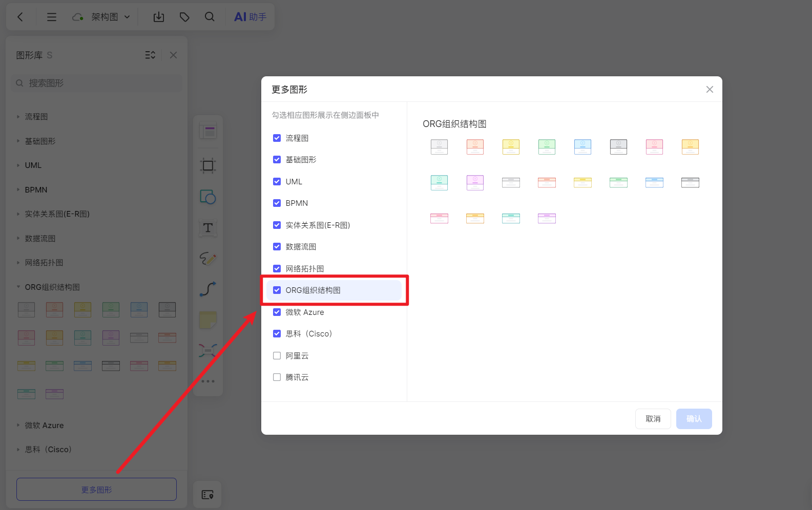Click the 更多图形 button at sidebar bottom
Screen dimensions: 812x510
(x=96, y=490)
